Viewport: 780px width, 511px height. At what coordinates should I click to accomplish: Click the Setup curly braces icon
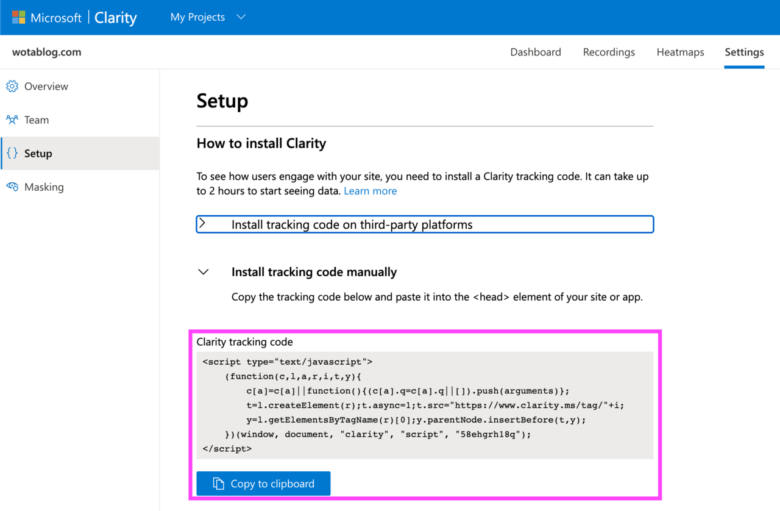point(12,153)
